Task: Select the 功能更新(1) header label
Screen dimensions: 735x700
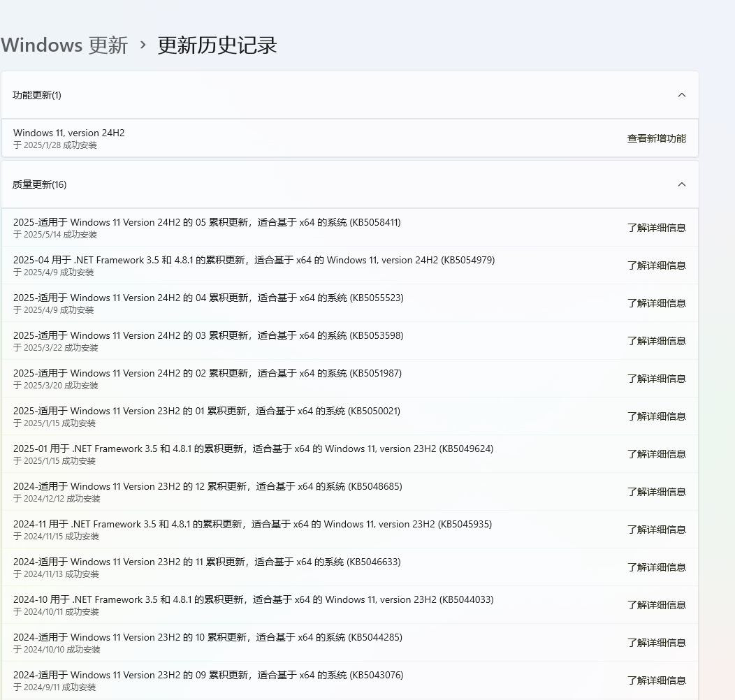Action: coord(36,95)
